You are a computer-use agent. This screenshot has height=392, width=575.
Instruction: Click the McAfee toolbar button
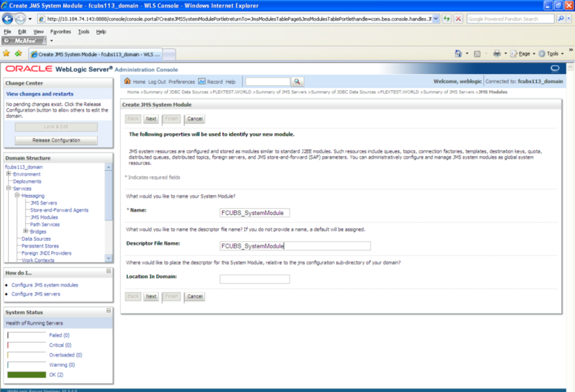coord(24,41)
